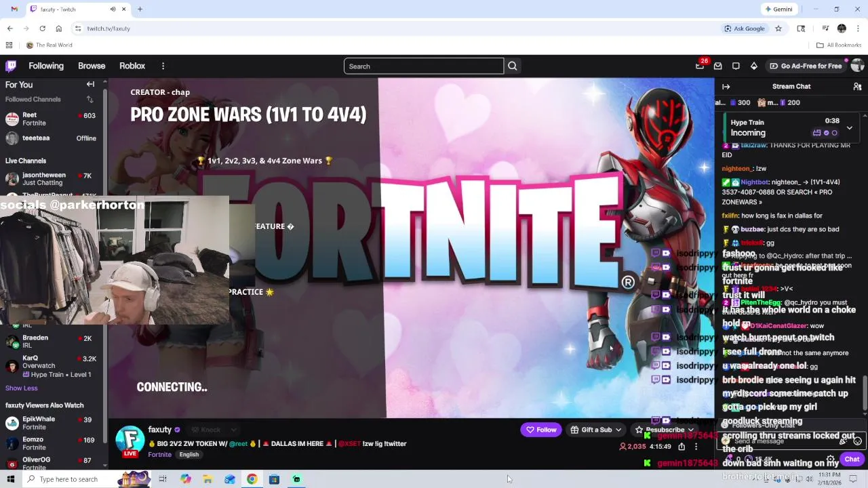Open All Bookmarks folder
The width and height of the screenshot is (868, 488).
pos(839,45)
